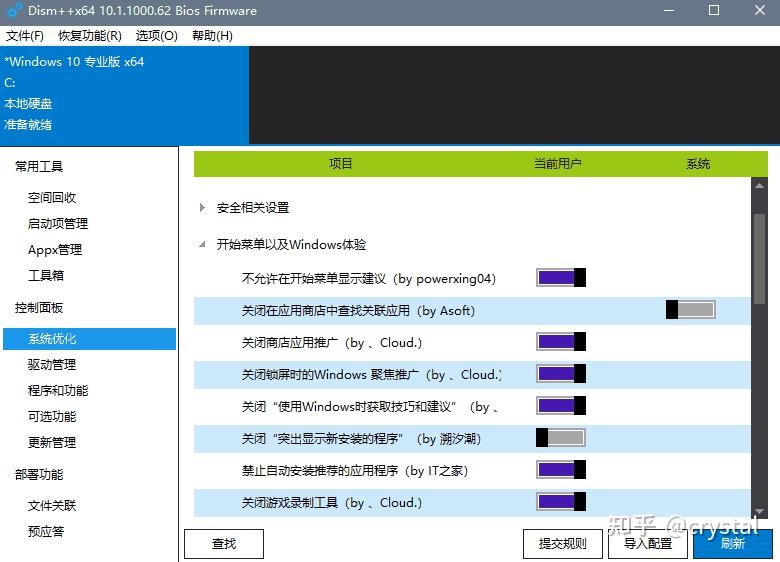Click the 关闭商店应用推广 row text
Screen dimensions: 780x562
pos(332,343)
